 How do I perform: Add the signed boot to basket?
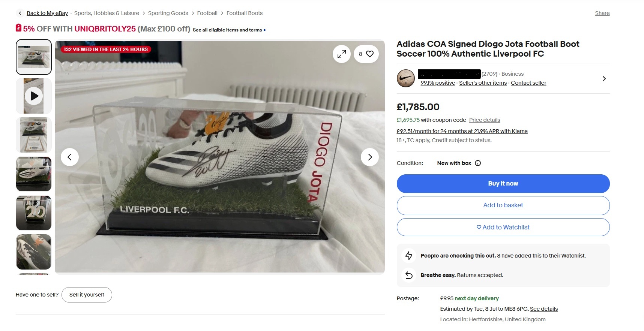tap(503, 205)
